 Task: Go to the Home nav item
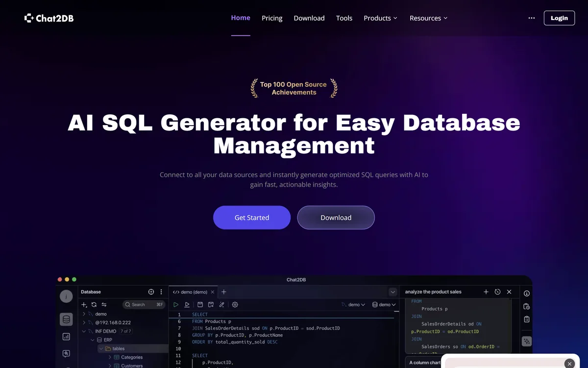(241, 18)
